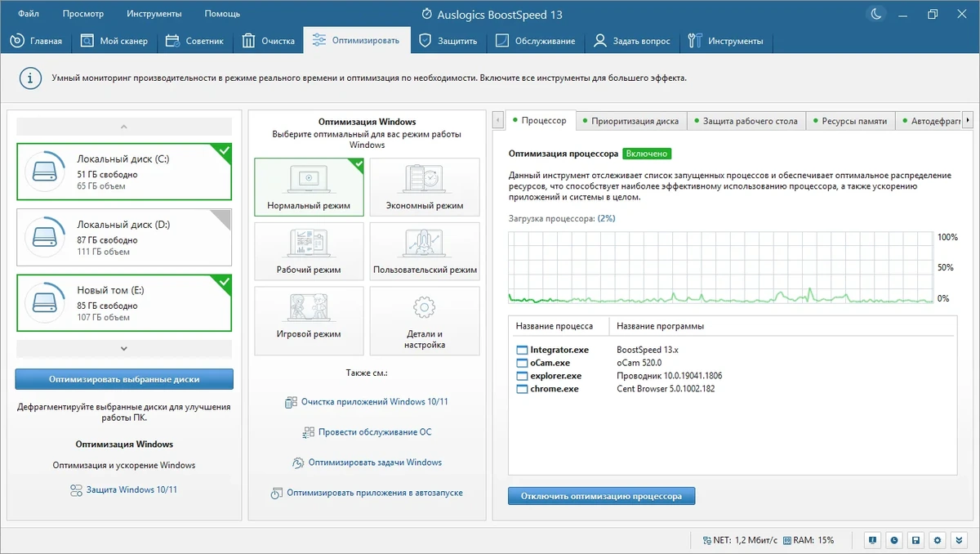Image resolution: width=980 pixels, height=554 pixels.
Task: Open Ресурсы памяти sub-tab
Action: click(851, 121)
